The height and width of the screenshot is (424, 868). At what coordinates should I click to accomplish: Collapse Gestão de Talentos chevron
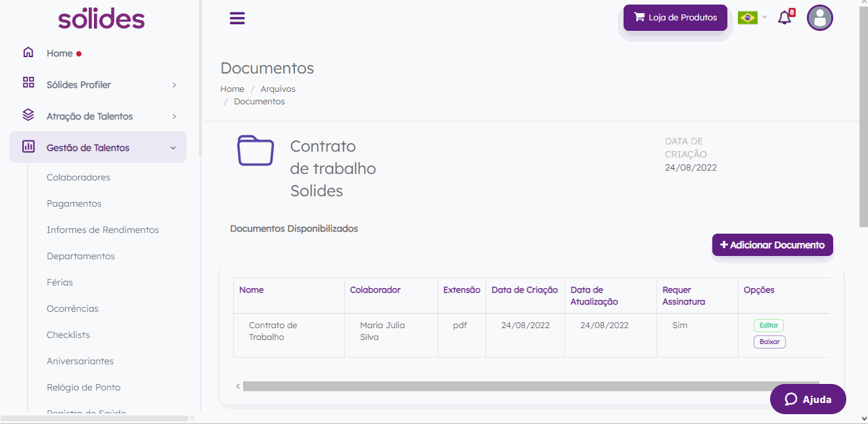pos(173,148)
